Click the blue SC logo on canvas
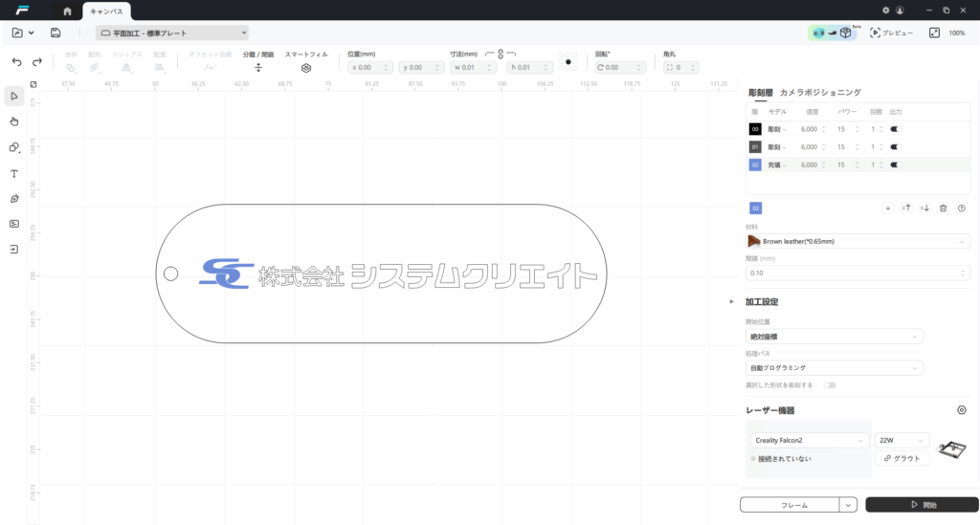The height and width of the screenshot is (525, 980). [x=226, y=273]
